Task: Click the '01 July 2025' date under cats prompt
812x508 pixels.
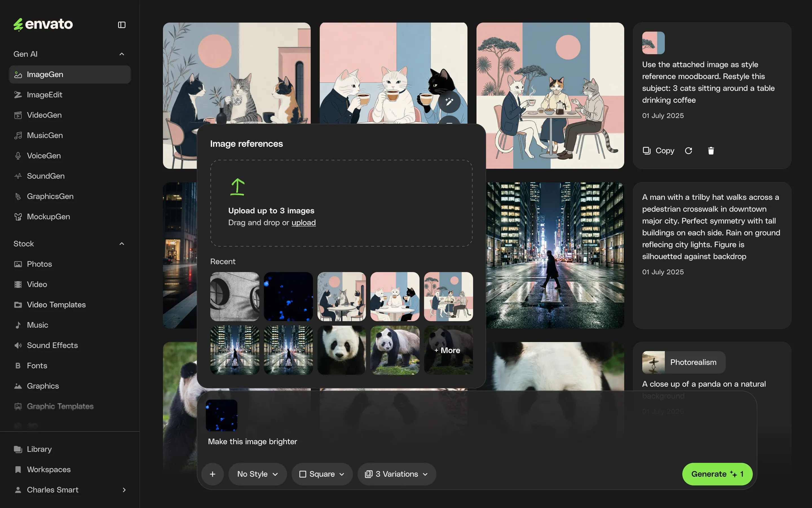Action: tap(663, 116)
